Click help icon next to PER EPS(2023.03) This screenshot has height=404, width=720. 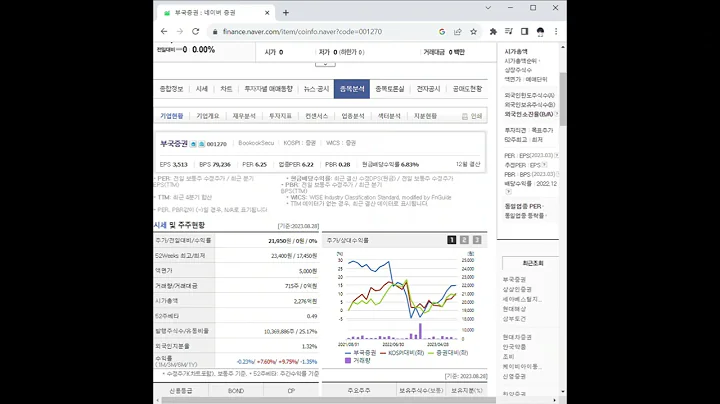[x=557, y=156]
